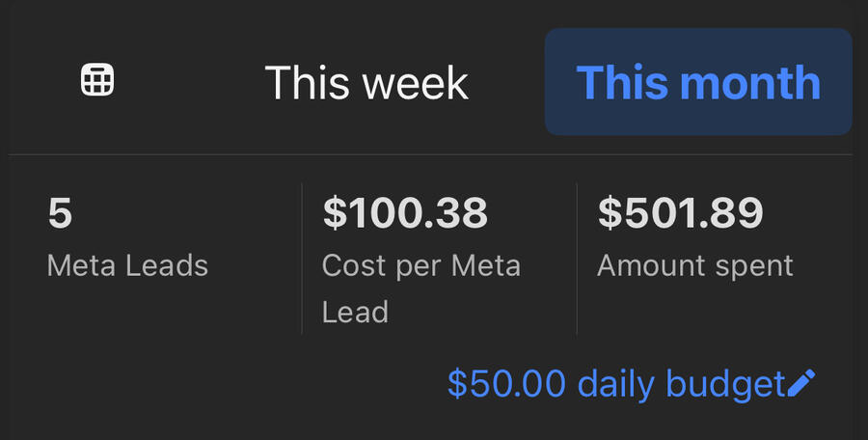This screenshot has height=440, width=868.
Task: Click the "$50.00" amount in blue text
Action: coord(506,384)
